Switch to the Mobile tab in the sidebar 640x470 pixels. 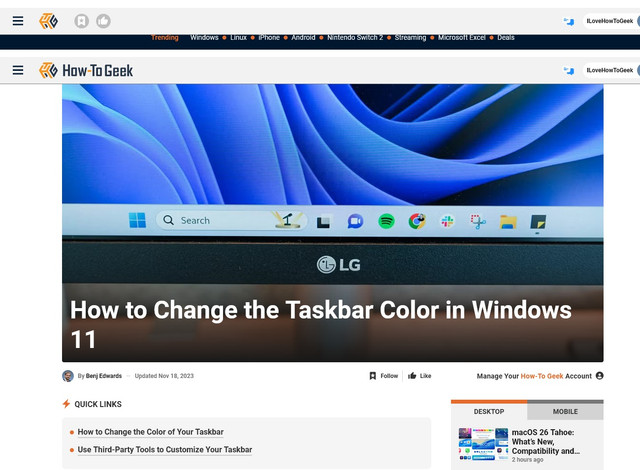[x=565, y=411]
